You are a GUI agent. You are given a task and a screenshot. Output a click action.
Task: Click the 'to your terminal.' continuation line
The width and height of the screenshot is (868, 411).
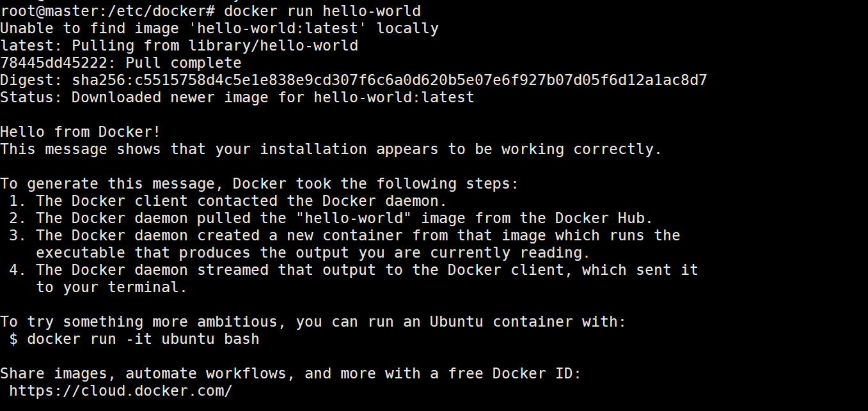(111, 287)
